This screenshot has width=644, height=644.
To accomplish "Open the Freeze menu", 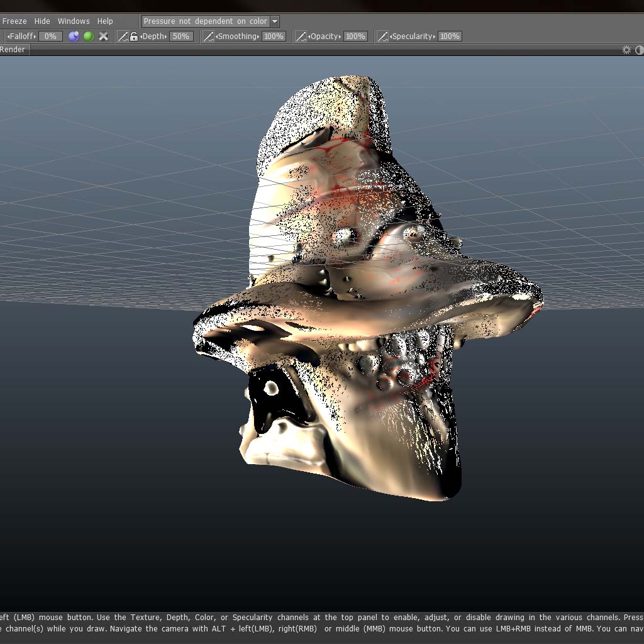I will [x=14, y=21].
